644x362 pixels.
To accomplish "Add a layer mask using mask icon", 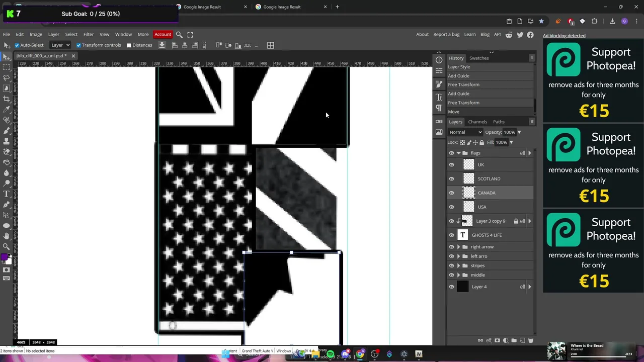I will pyautogui.click(x=497, y=340).
